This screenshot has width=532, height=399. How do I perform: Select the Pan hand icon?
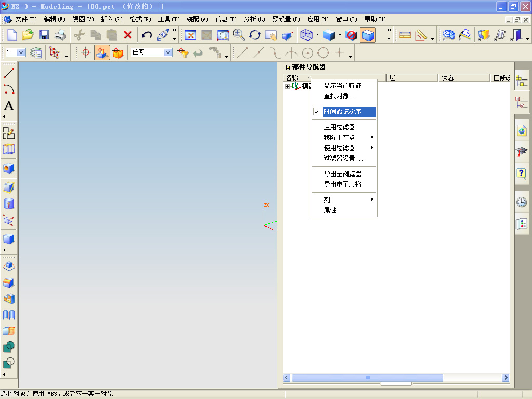271,35
